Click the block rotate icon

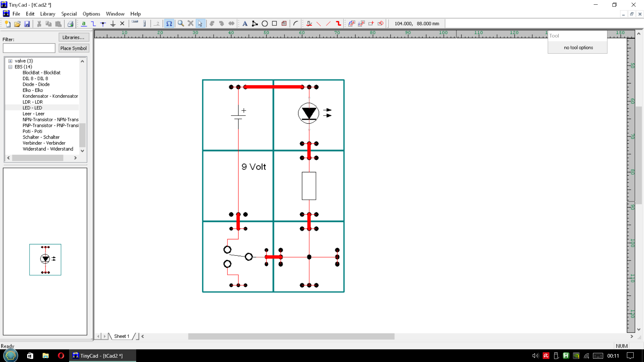pos(380,24)
